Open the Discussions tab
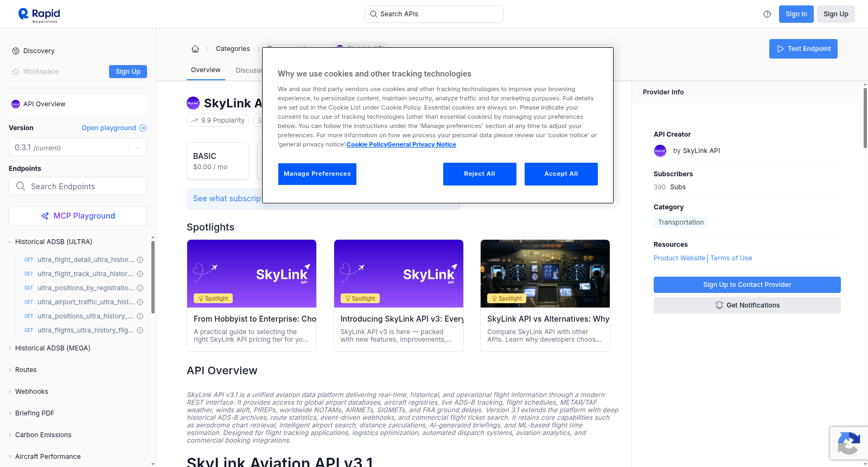This screenshot has width=868, height=467. pos(249,71)
